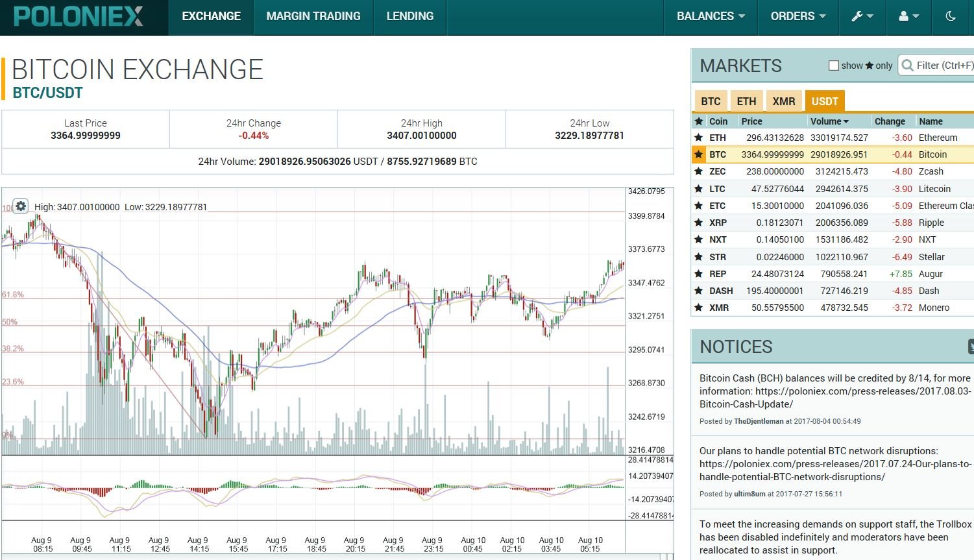Click the Volume sort arrow
This screenshot has width=974, height=560.
pyautogui.click(x=846, y=121)
